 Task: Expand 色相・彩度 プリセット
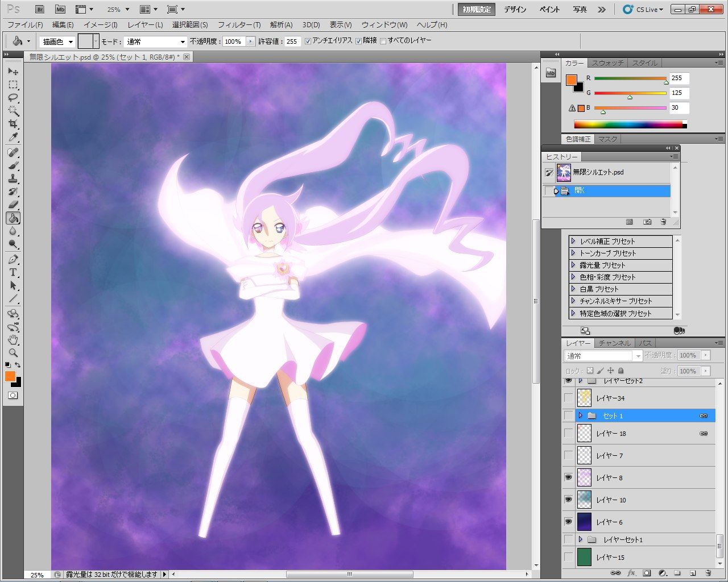(573, 277)
